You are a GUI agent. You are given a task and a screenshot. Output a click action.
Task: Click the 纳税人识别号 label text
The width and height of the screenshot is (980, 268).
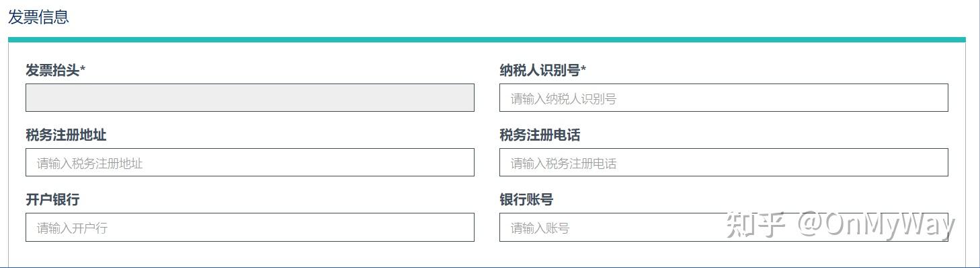(x=540, y=70)
